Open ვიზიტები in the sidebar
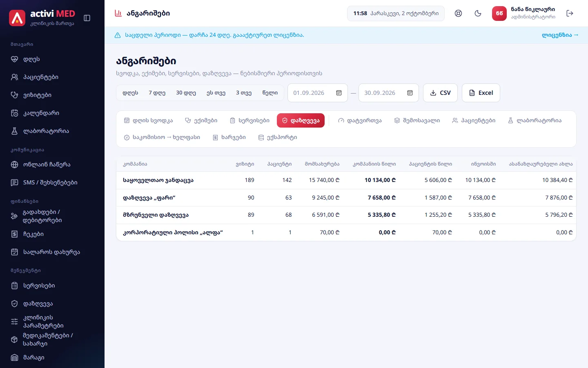Viewport: 588px width, 368px height. 52,95
